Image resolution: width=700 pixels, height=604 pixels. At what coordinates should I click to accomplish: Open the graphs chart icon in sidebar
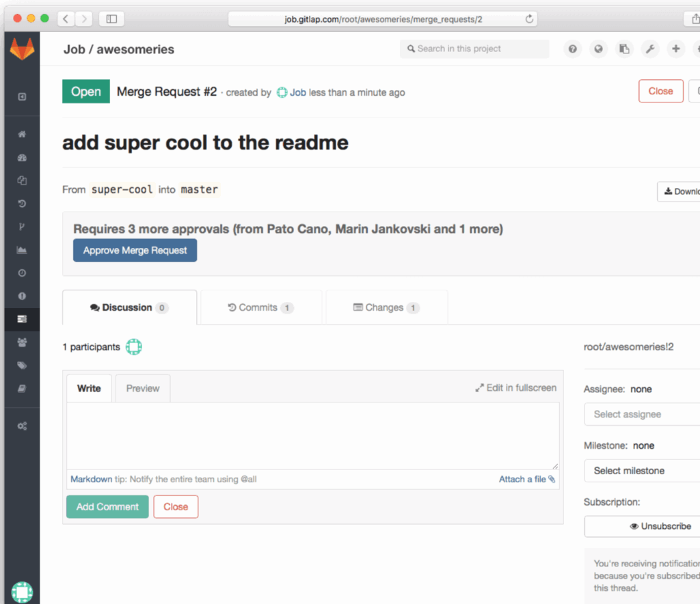[22, 250]
